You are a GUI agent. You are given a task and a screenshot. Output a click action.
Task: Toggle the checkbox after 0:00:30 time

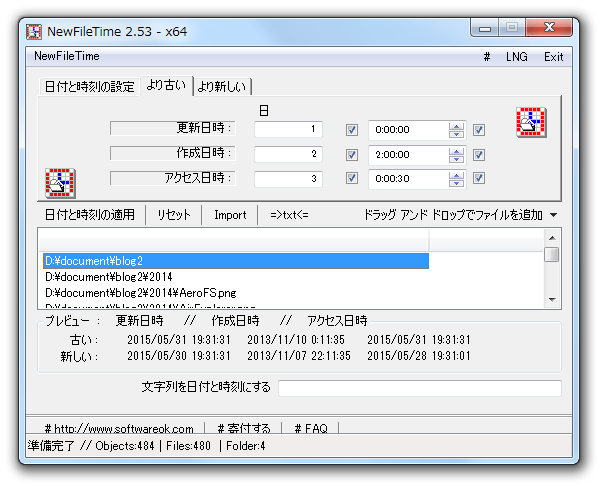point(479,178)
